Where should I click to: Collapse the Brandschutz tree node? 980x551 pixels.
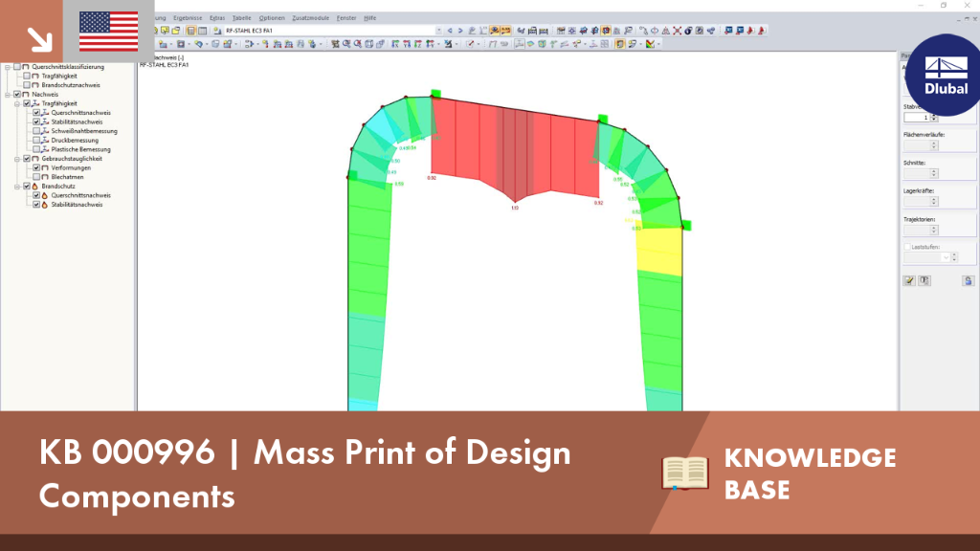point(17,187)
